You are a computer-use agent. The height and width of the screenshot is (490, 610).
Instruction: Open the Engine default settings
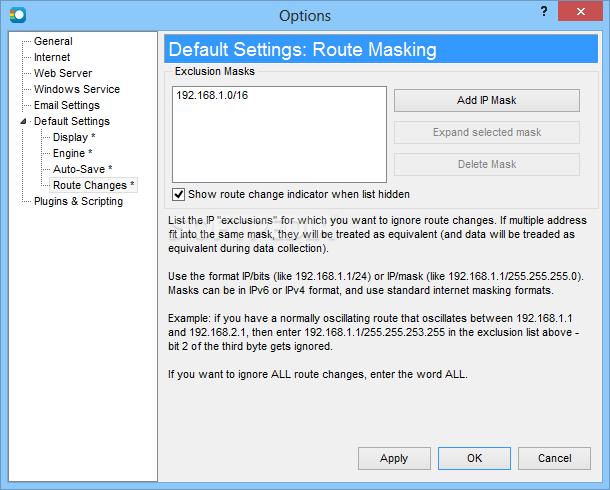pos(72,153)
